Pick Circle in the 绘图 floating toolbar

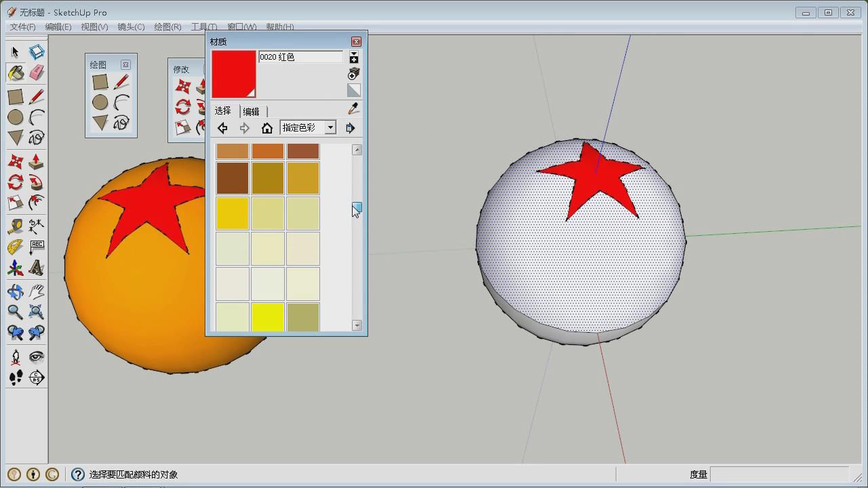(100, 102)
